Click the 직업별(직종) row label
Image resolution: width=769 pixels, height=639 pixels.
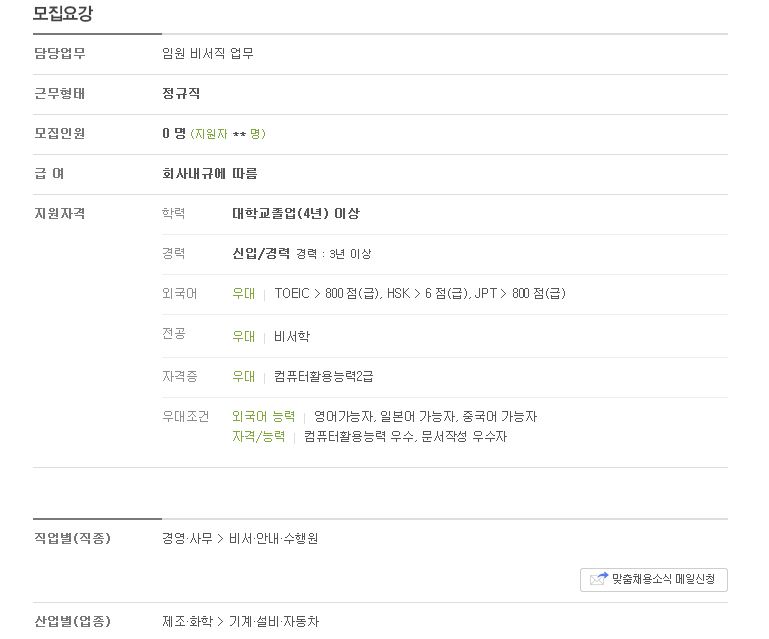(x=72, y=538)
